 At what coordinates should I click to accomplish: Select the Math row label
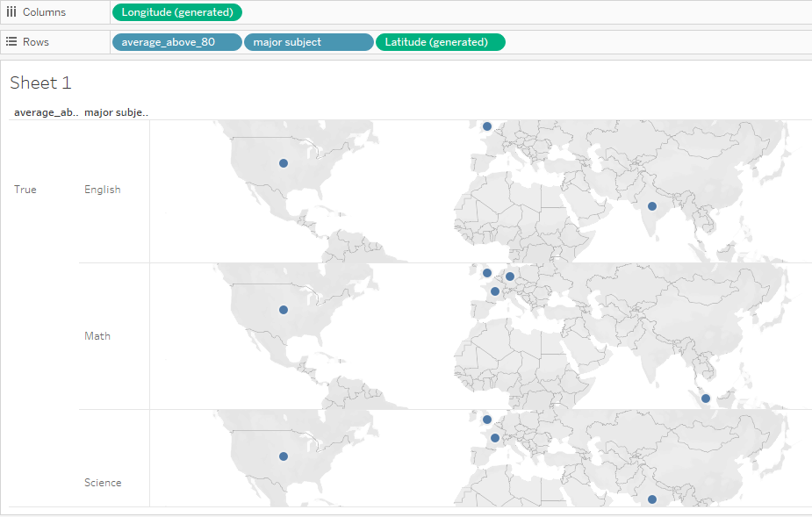[97, 336]
